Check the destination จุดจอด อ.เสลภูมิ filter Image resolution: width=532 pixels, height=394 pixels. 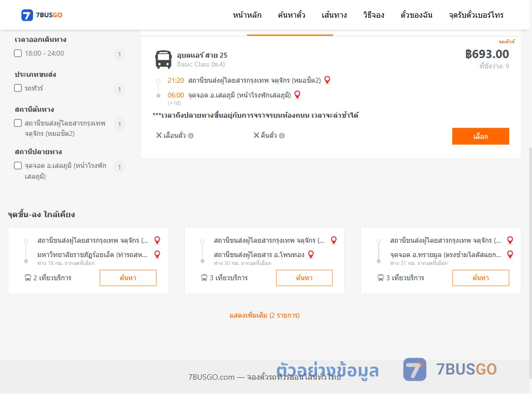(18, 165)
